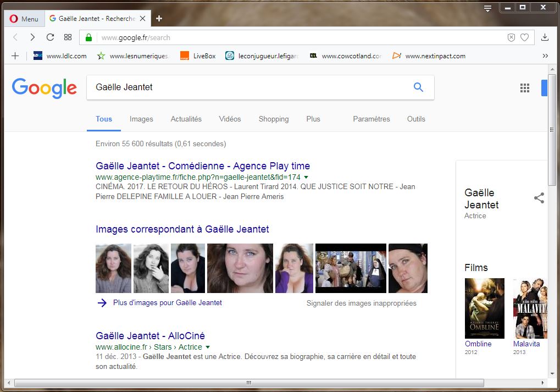The image size is (560, 392).
Task: Click the Malavita film title link
Action: point(526,344)
